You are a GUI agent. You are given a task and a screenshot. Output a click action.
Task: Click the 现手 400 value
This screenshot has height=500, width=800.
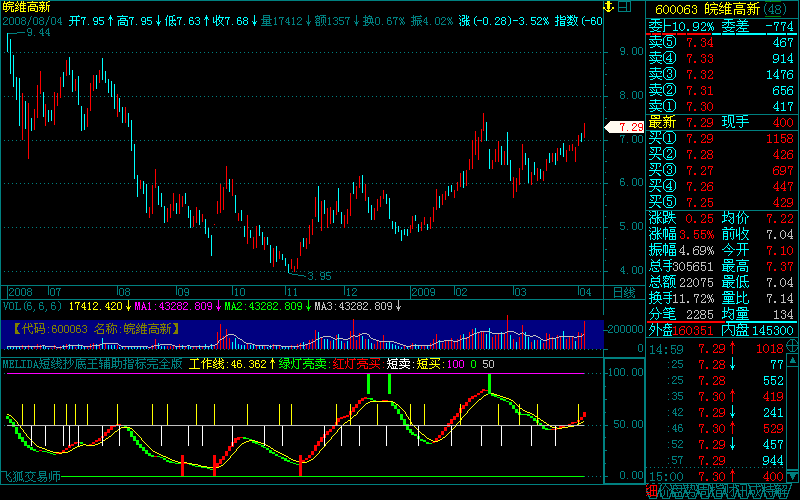[783, 122]
